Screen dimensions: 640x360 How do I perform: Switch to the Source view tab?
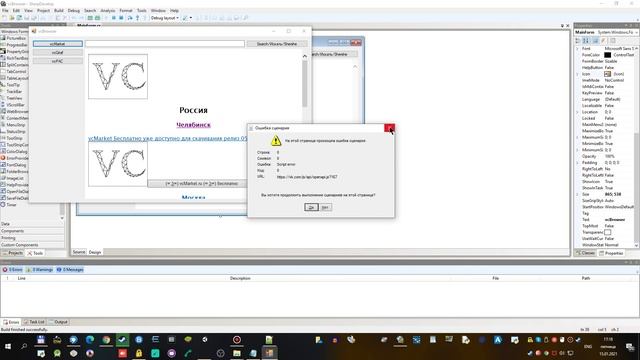click(79, 252)
